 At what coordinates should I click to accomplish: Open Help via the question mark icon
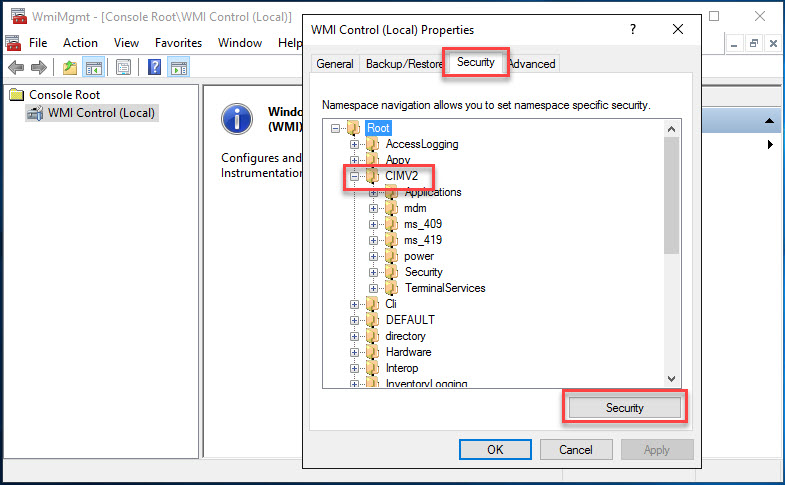coord(155,68)
